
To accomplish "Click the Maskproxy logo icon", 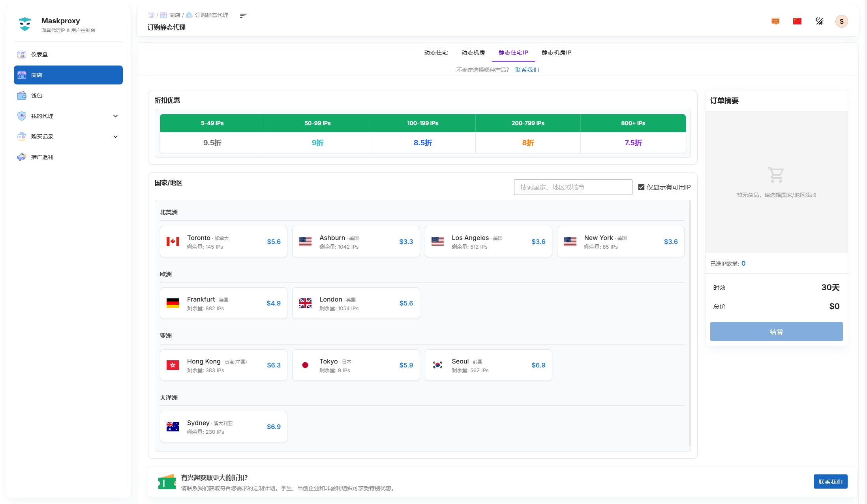I will click(x=25, y=24).
